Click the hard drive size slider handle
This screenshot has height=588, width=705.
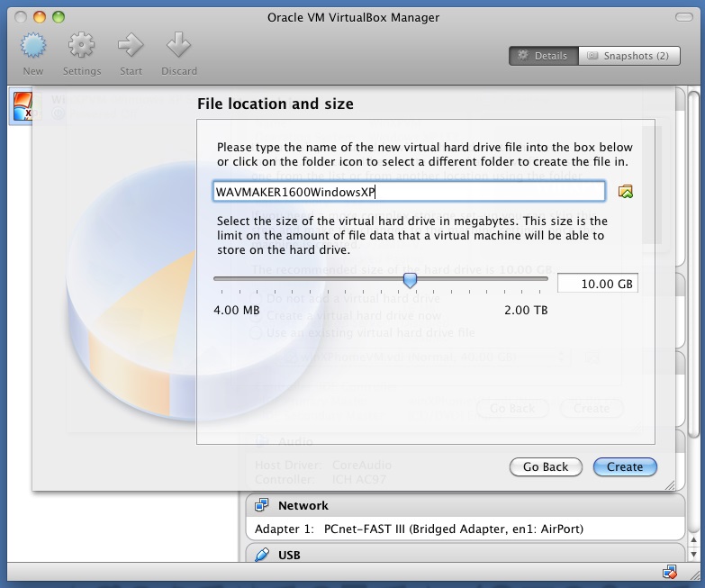click(x=410, y=280)
